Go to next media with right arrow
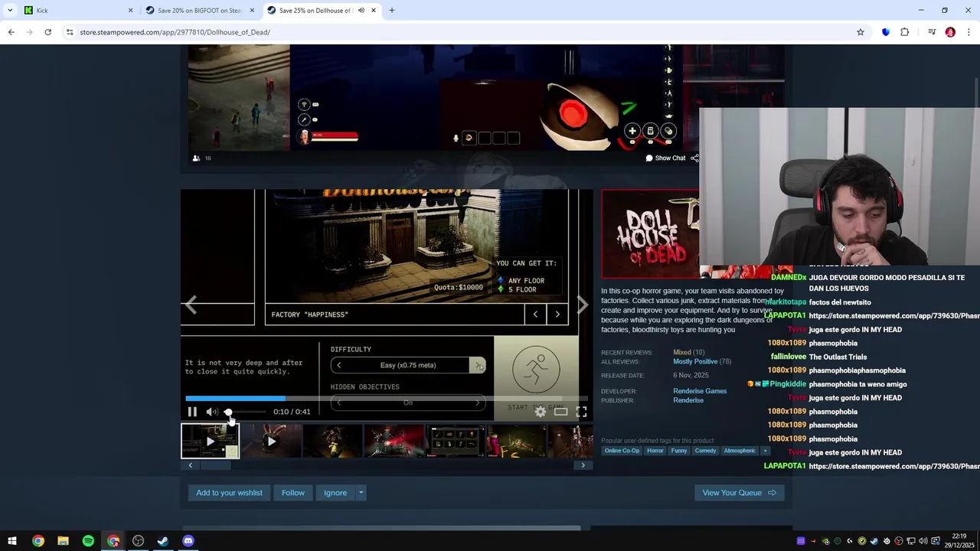This screenshot has width=980, height=551. [583, 305]
